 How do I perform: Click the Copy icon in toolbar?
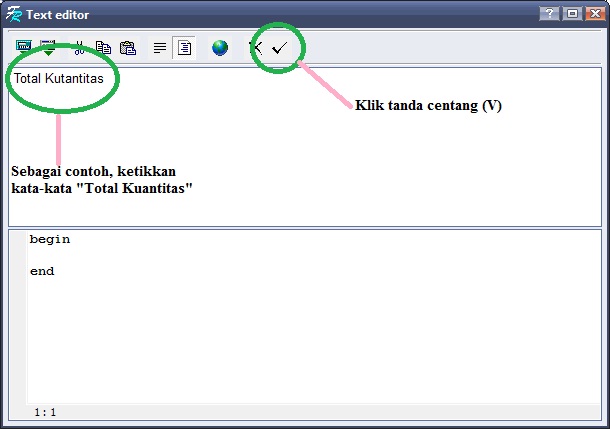click(103, 48)
